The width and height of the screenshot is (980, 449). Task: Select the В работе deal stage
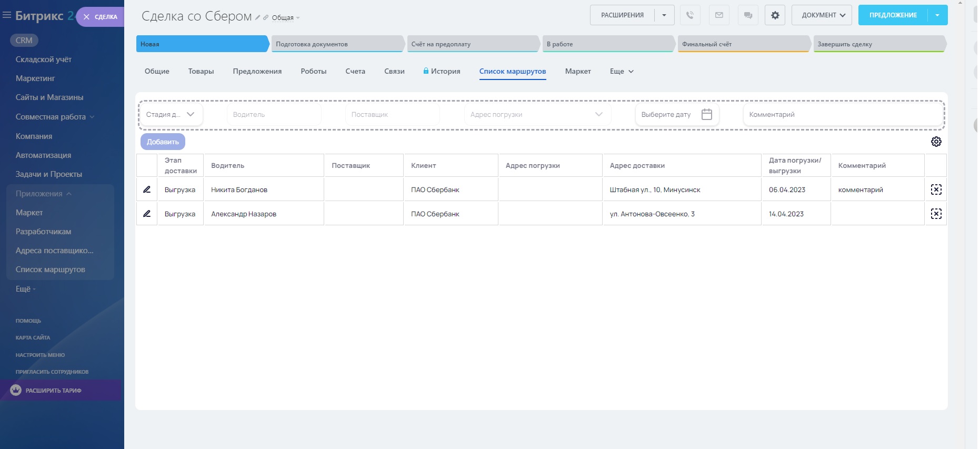[608, 44]
